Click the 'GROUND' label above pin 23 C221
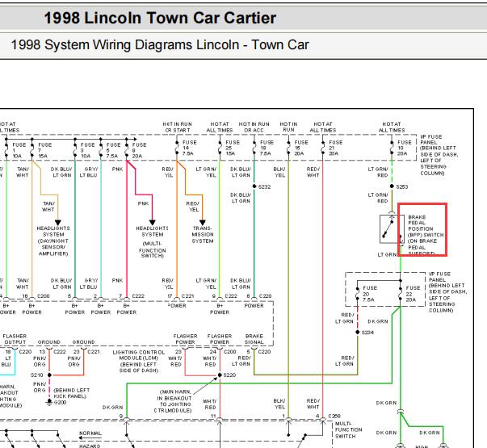The image size is (487, 448). (83, 342)
